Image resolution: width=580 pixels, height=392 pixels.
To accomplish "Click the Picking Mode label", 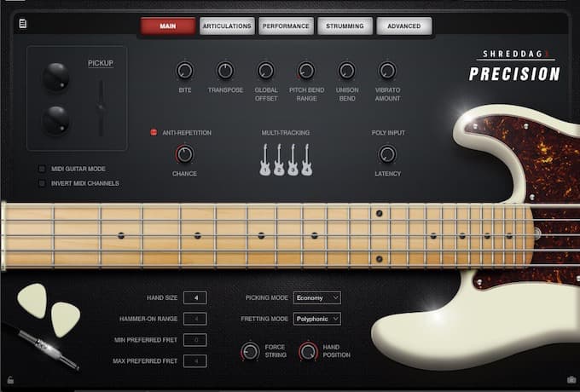I will pyautogui.click(x=267, y=297).
